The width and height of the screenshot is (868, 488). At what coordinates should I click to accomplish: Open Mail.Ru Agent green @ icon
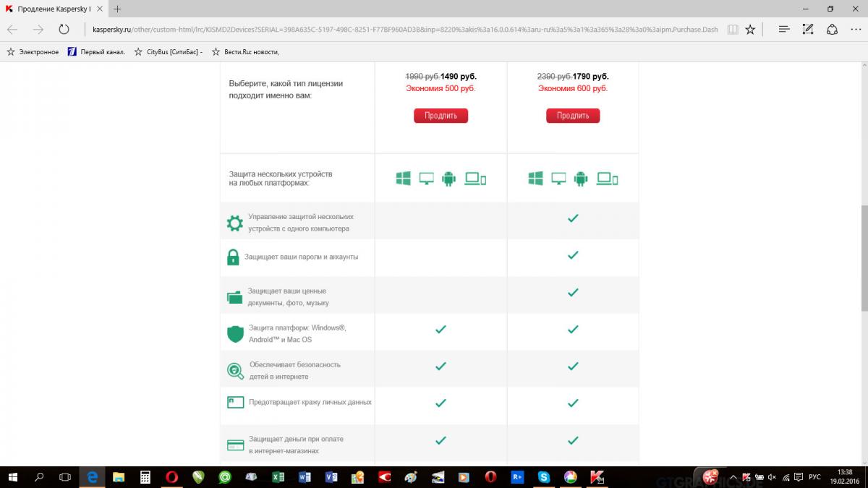point(225,477)
